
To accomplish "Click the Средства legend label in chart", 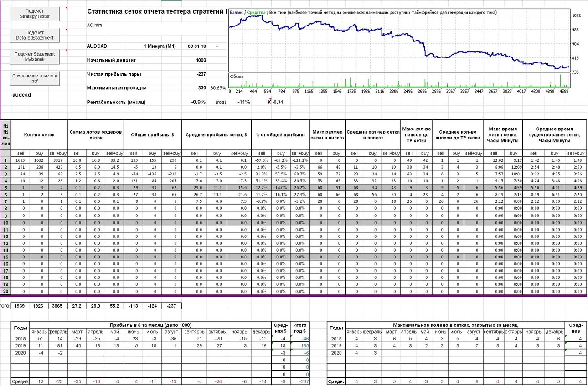I will [255, 12].
